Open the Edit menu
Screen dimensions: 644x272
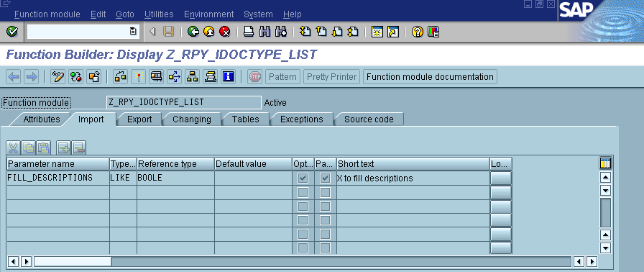click(98, 14)
